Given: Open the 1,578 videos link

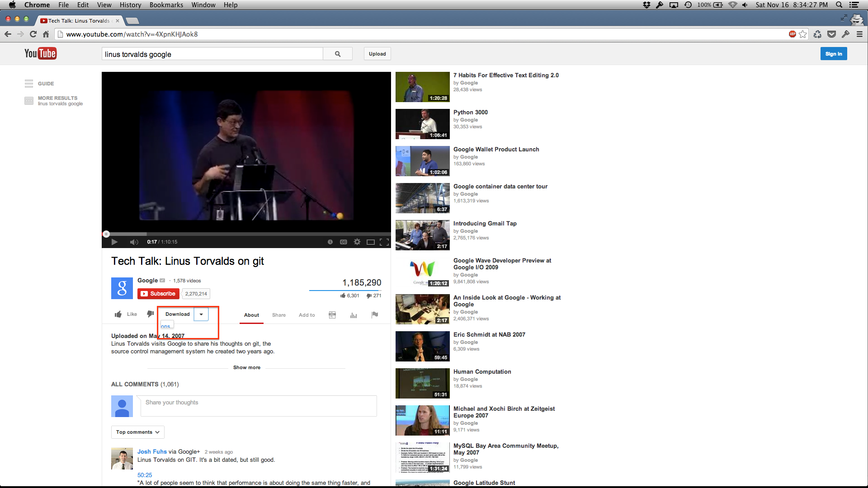Looking at the screenshot, I should tap(187, 281).
